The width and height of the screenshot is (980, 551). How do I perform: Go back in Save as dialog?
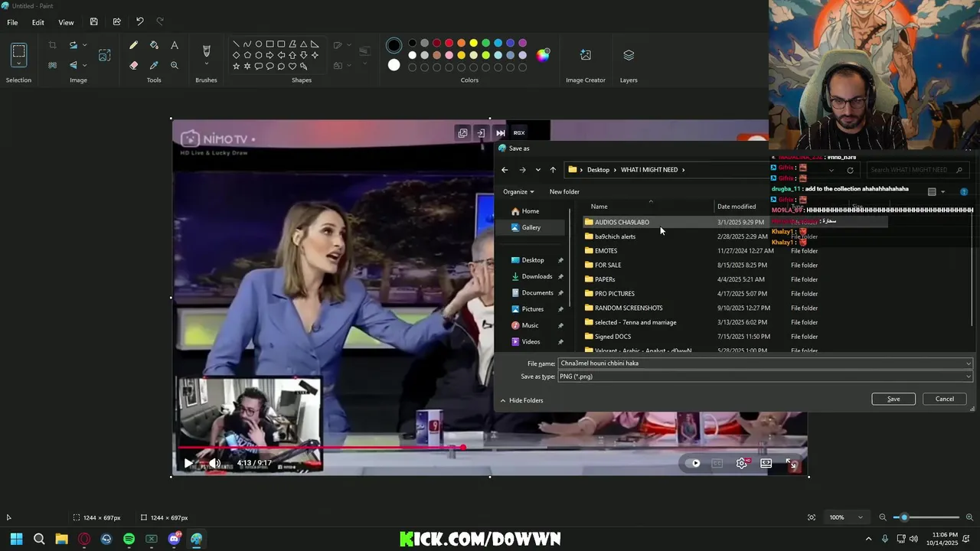[x=505, y=170]
